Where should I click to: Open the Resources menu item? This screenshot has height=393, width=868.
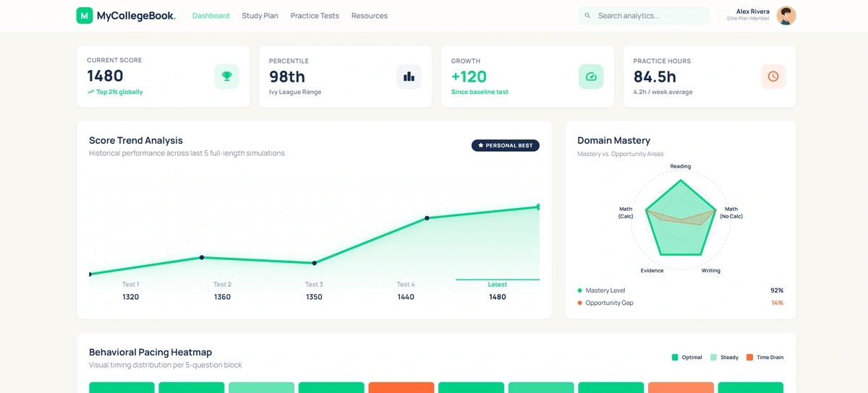(369, 16)
